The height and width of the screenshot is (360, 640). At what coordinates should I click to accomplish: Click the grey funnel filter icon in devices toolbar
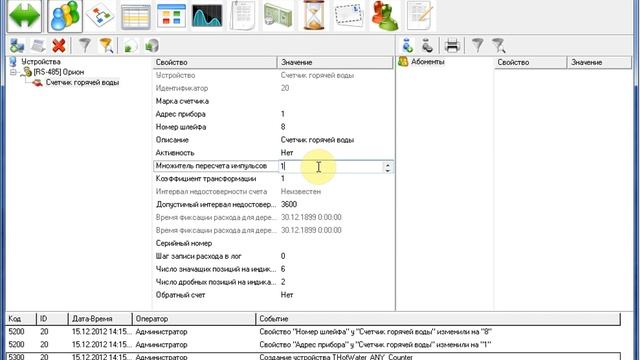(84, 45)
